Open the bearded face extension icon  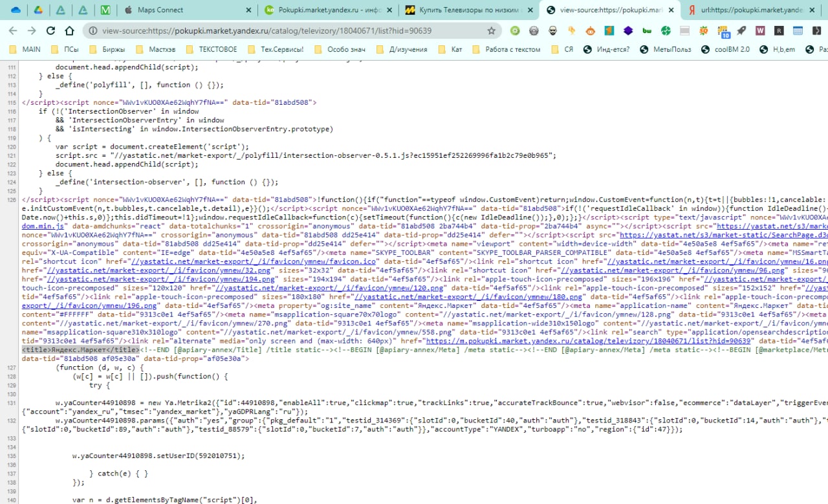point(552,30)
